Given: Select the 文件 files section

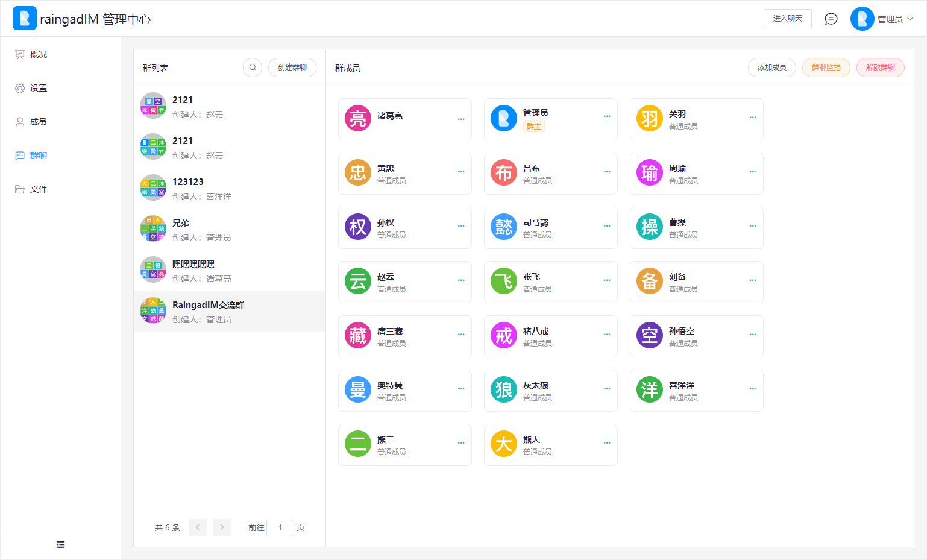Looking at the screenshot, I should click(37, 189).
